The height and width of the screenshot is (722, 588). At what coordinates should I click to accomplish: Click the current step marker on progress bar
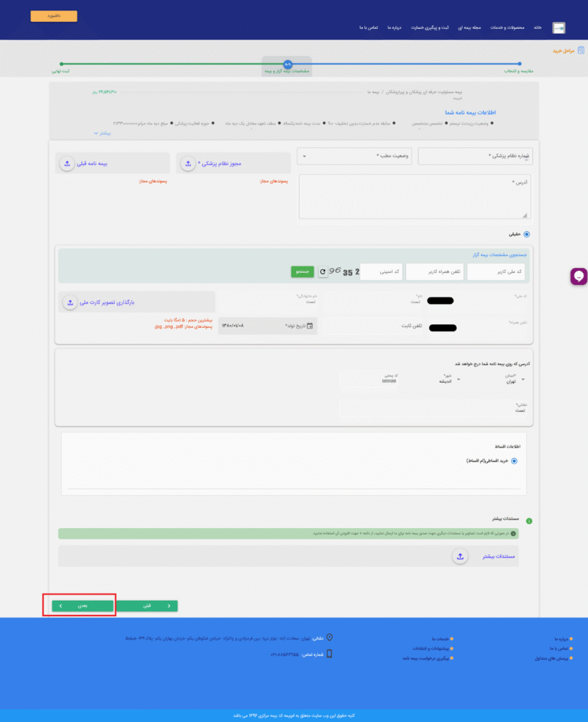tap(287, 64)
